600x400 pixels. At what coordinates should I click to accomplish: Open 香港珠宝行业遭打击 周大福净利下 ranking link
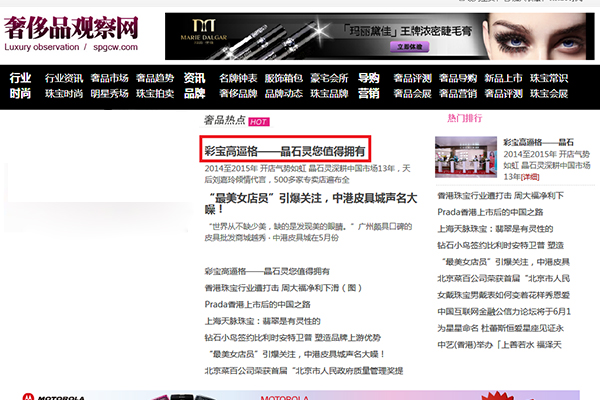(501, 196)
